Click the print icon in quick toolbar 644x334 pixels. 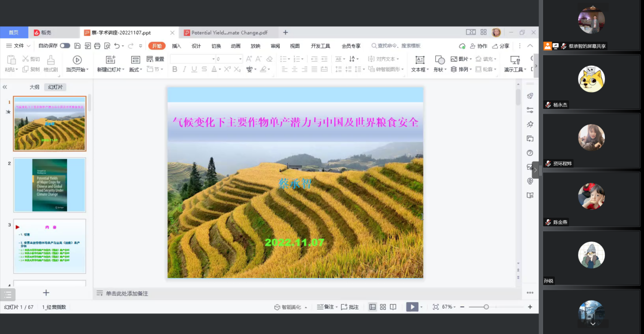click(x=97, y=46)
